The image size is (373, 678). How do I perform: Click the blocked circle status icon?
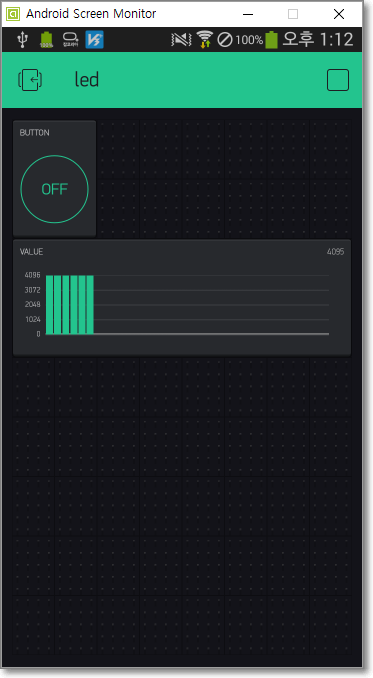pyautogui.click(x=225, y=40)
